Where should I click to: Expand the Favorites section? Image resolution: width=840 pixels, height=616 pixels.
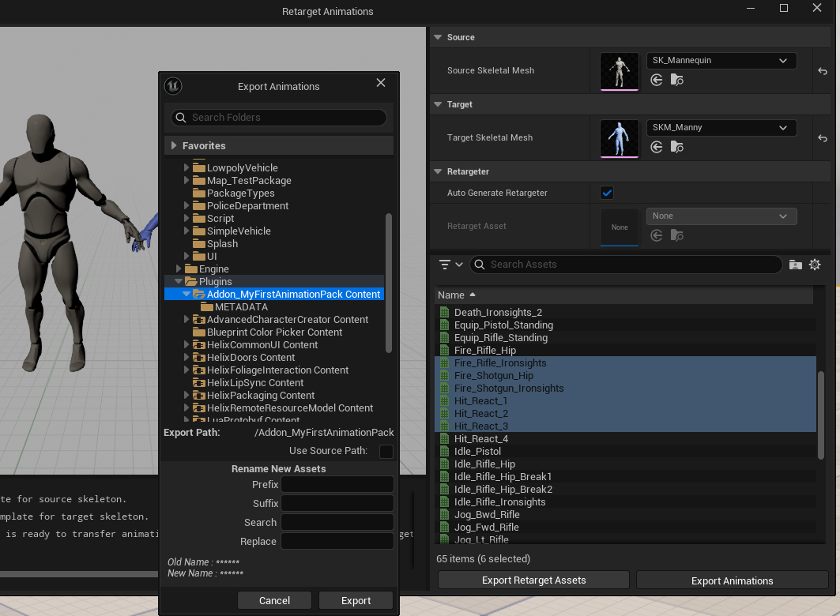[x=174, y=146]
